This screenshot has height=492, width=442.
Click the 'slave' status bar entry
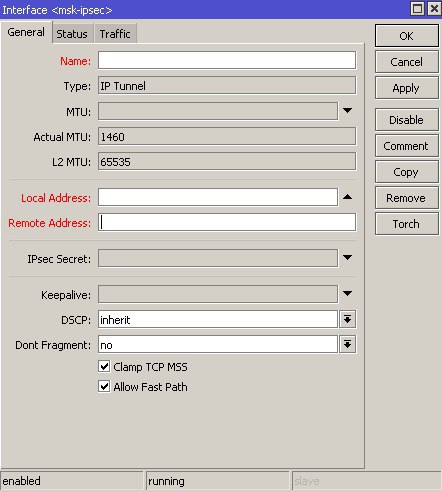[x=366, y=481]
